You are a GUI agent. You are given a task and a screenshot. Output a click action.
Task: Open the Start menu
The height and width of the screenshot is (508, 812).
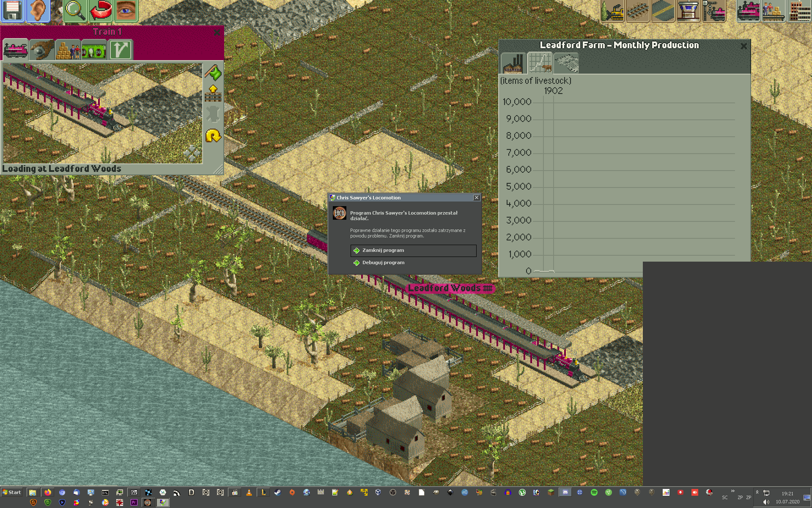click(11, 492)
